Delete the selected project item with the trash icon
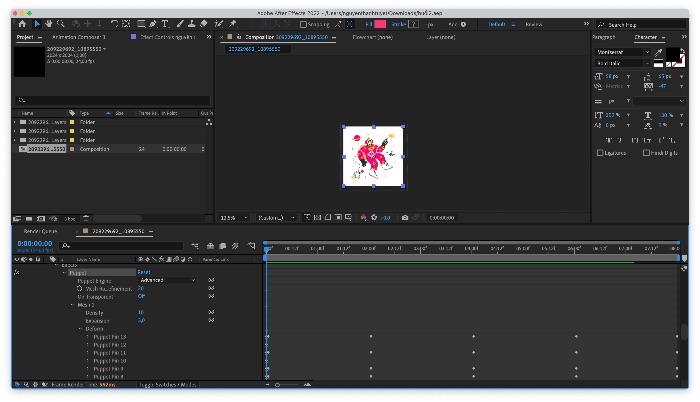The height and width of the screenshot is (402, 700). tap(86, 218)
